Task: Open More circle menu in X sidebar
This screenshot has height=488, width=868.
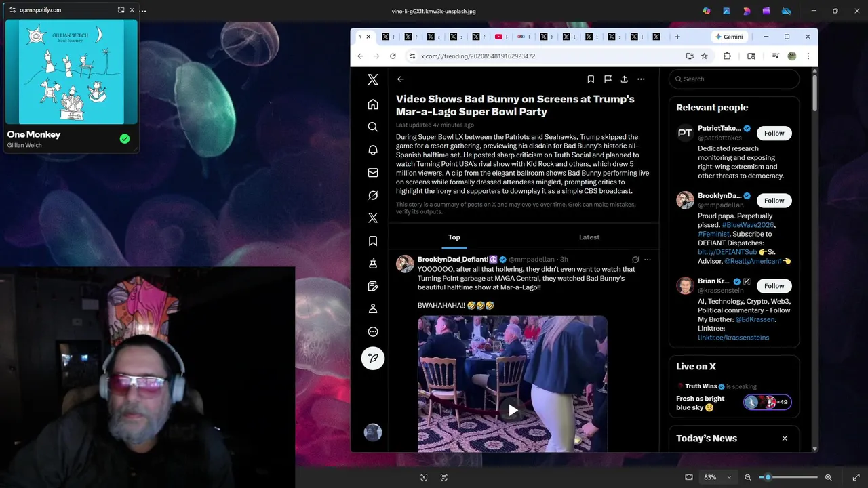Action: [x=373, y=331]
